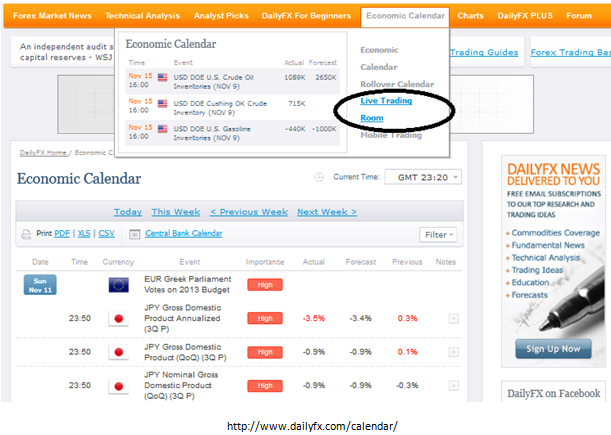Image resolution: width=611 pixels, height=435 pixels.
Task: Select Mobile Trading in dropdown menu
Action: [391, 135]
